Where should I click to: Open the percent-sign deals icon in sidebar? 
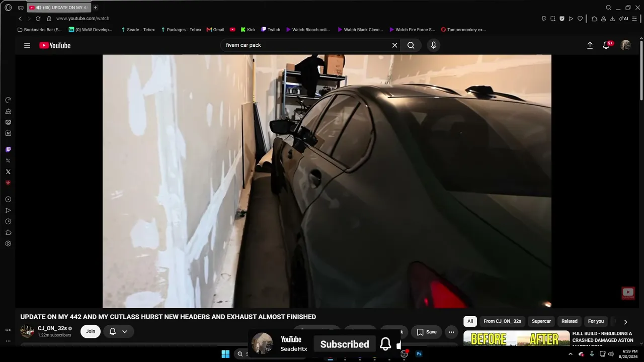(x=8, y=161)
